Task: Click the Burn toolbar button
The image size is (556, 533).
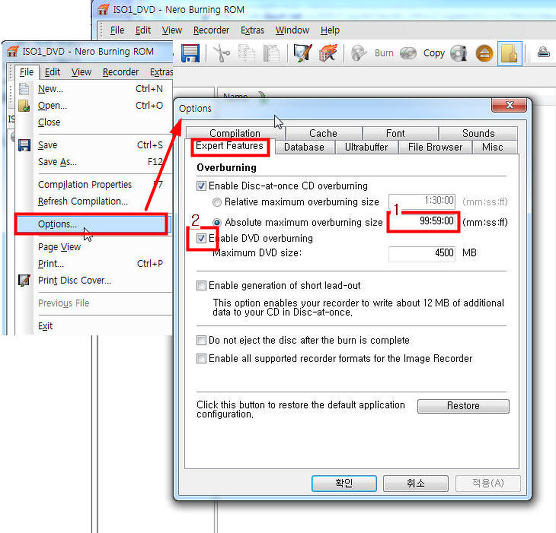Action: 384,53
